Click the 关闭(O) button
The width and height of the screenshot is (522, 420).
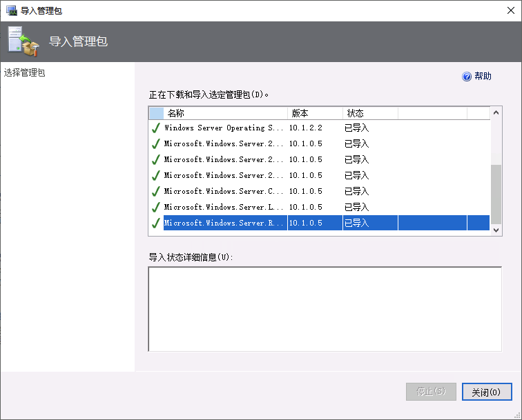(487, 392)
